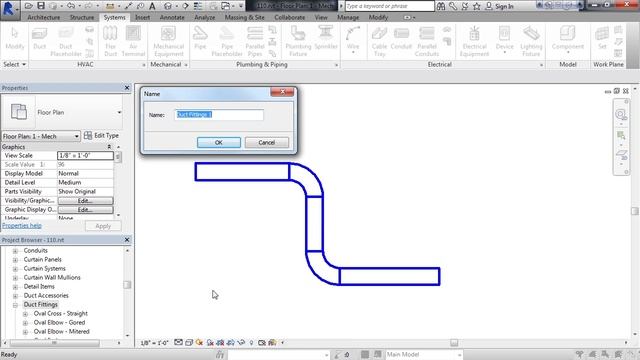Expand Oval Cross - Straight family

coord(25,314)
